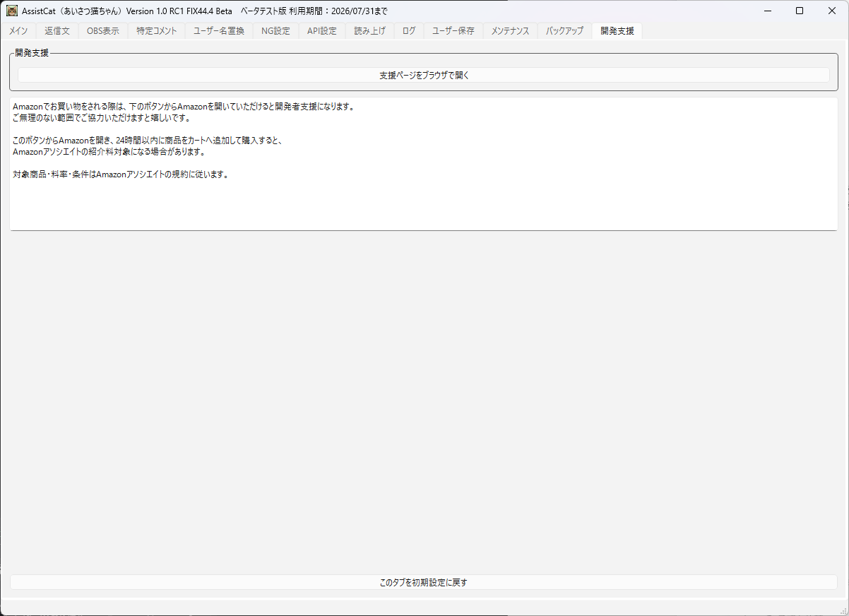
Task: Select the 読み上げ tab
Action: [369, 31]
